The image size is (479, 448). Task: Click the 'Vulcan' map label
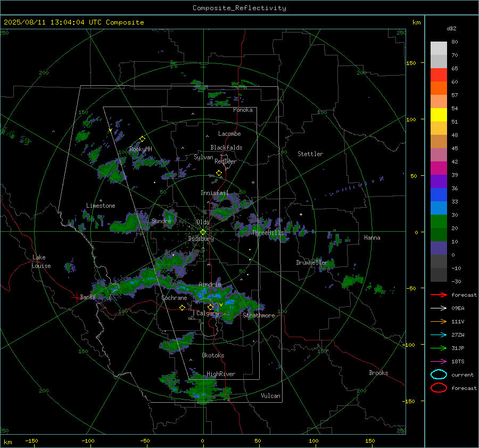(x=270, y=396)
